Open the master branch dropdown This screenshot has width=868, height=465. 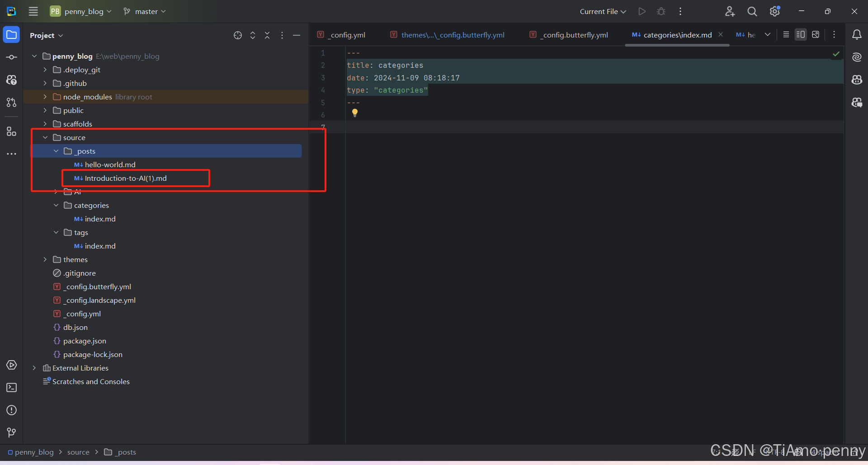pos(145,12)
